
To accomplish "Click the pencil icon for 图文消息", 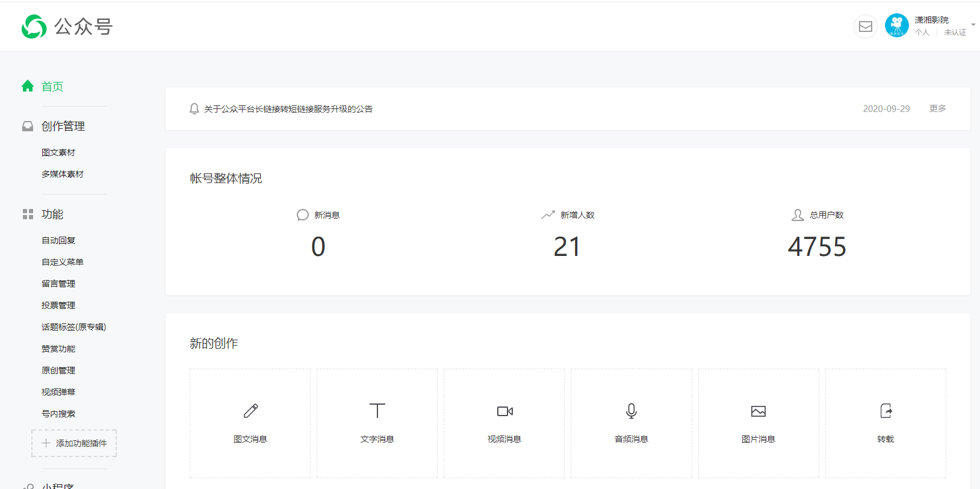I will click(250, 411).
